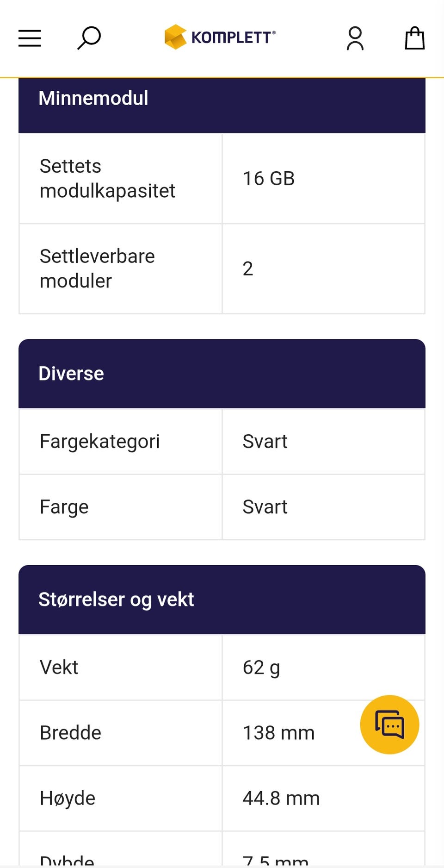The width and height of the screenshot is (444, 868).
Task: Collapse the Diverse section header
Action: click(222, 374)
